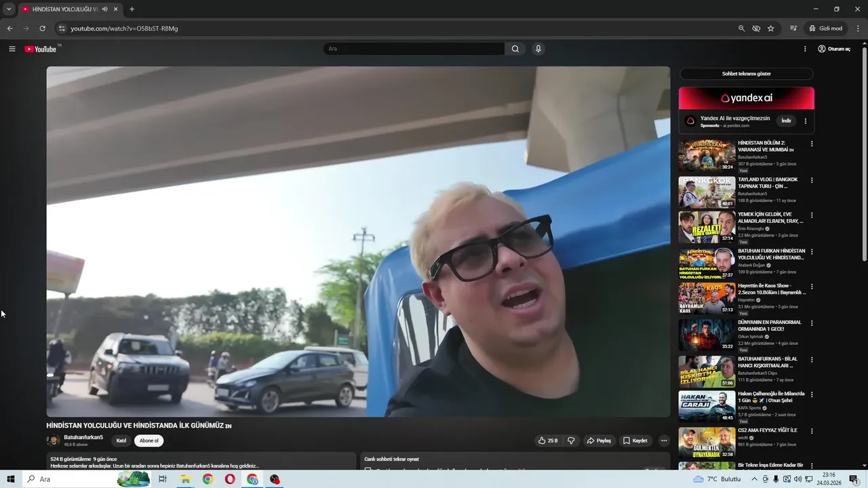Open options for CS2 AMA FEYYAZ video

tap(812, 430)
